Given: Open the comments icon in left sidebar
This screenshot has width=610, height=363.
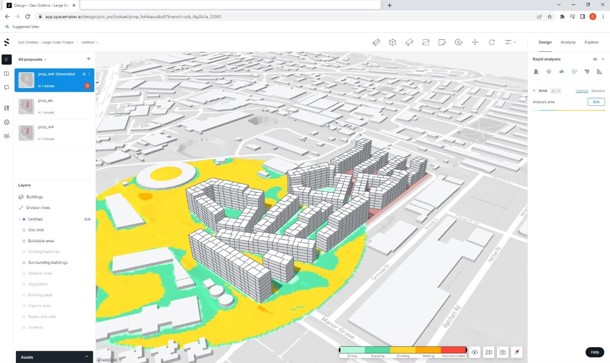Looking at the screenshot, I should tap(7, 88).
